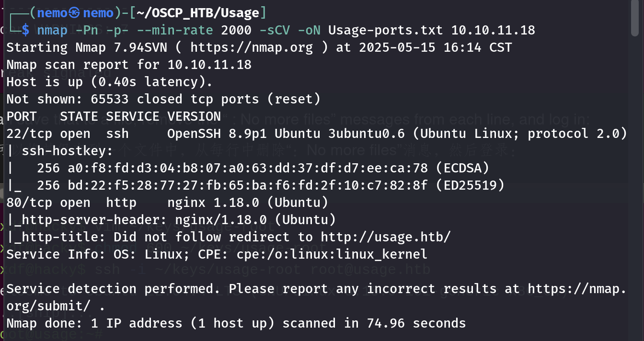
Task: Click the dollar sign prompt symbol
Action: [25, 30]
